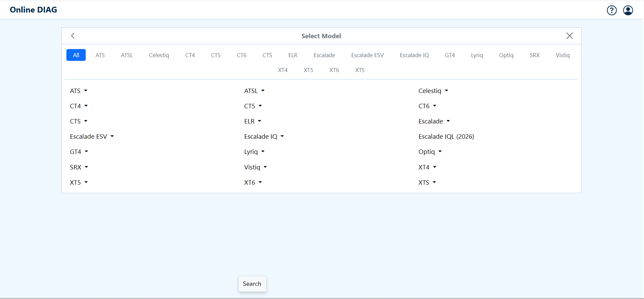Open the help question mark icon
644x299 pixels.
coord(611,10)
